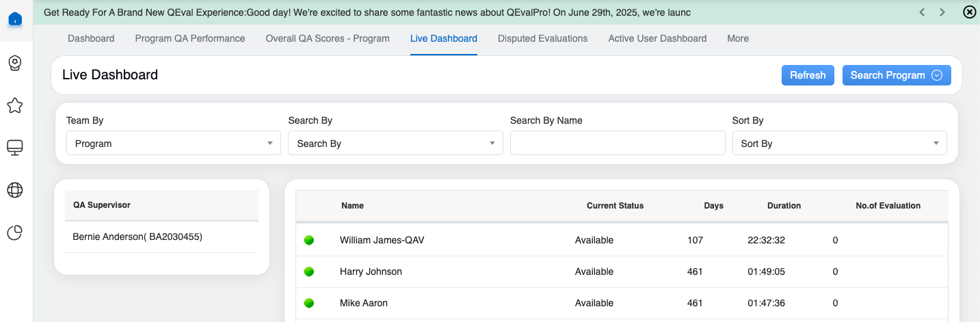Go to next announcement arrow
Screen dimensions: 980x322
[x=942, y=12]
